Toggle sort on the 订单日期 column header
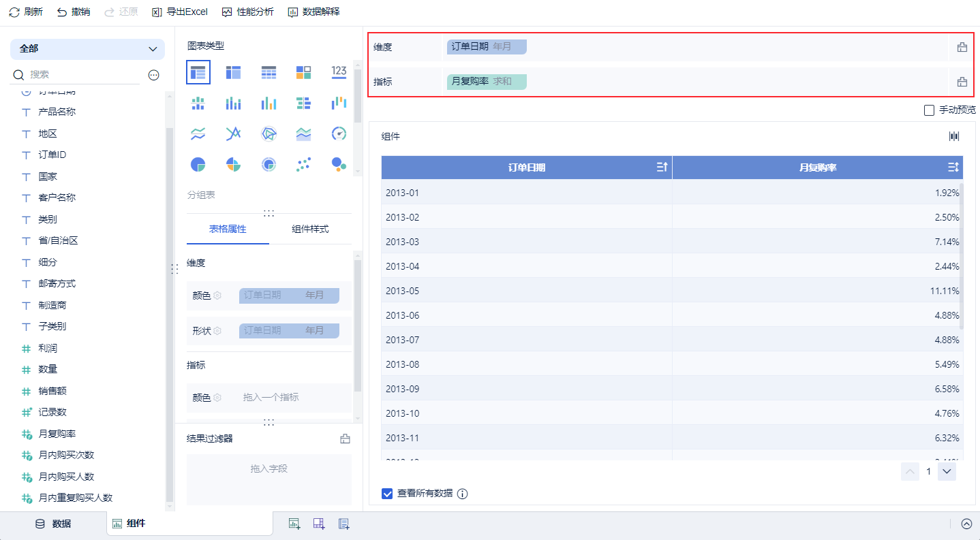 [x=662, y=168]
